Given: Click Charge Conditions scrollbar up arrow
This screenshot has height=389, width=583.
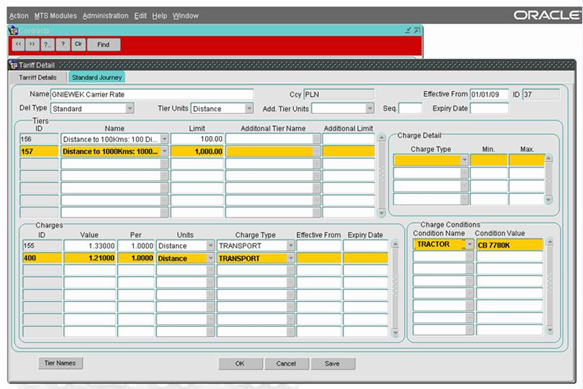Looking at the screenshot, I should pos(550,242).
